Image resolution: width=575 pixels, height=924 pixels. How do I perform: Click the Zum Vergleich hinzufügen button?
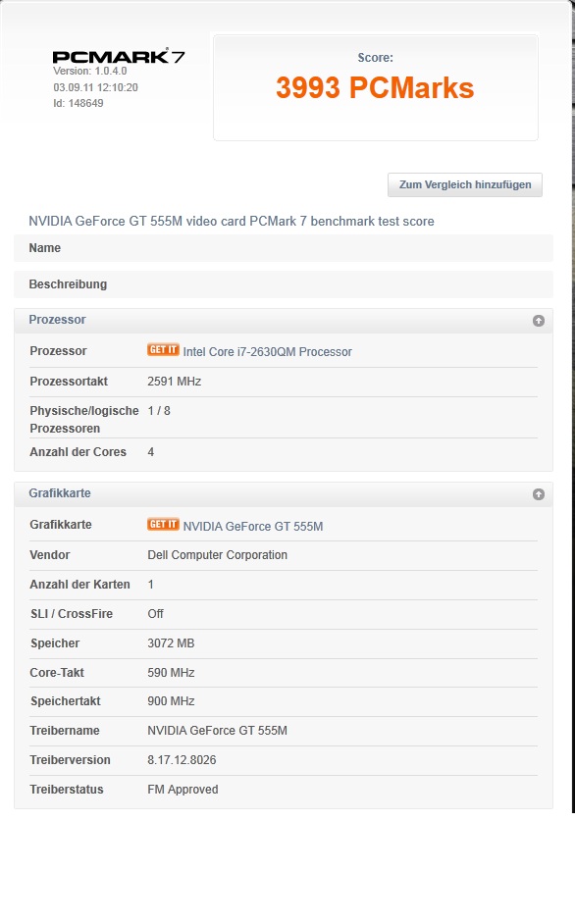click(x=465, y=184)
